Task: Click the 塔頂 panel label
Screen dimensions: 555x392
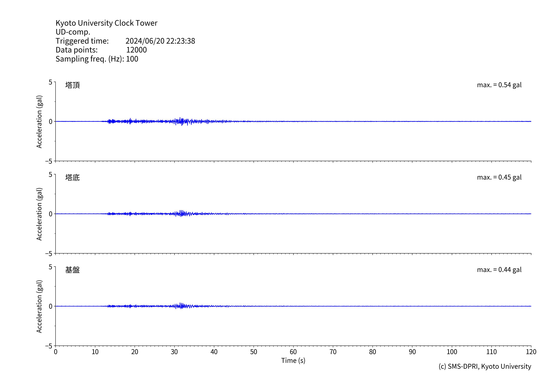Action: 72,85
